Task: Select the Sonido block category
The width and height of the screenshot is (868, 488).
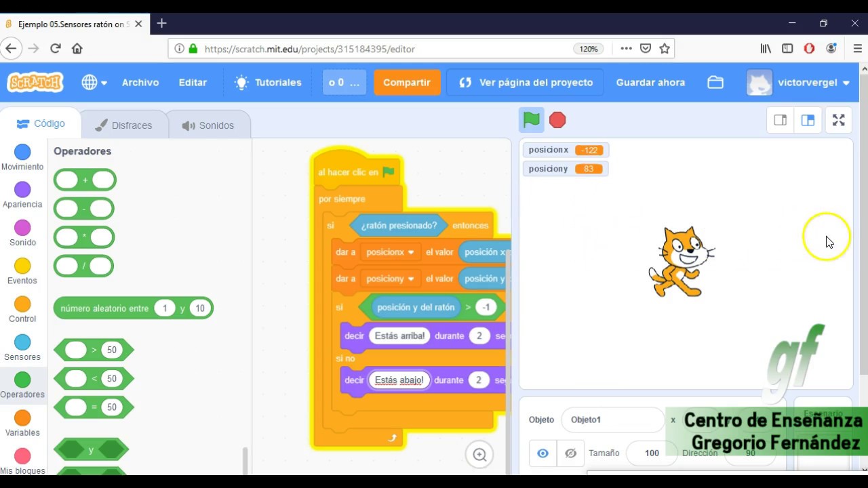Action: coord(22,233)
